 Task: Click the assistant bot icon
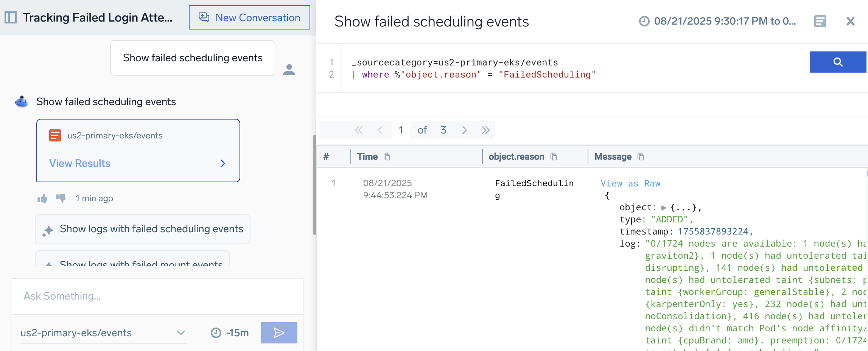[x=22, y=101]
